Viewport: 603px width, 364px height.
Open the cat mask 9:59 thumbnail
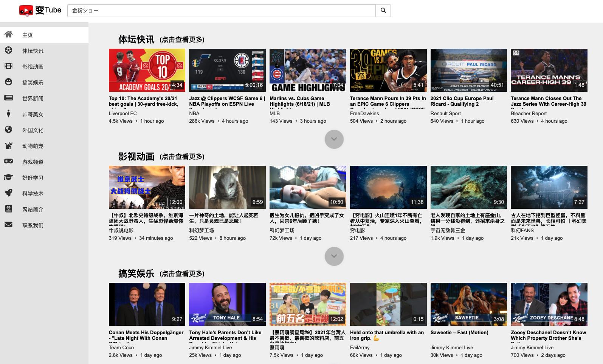tap(227, 187)
